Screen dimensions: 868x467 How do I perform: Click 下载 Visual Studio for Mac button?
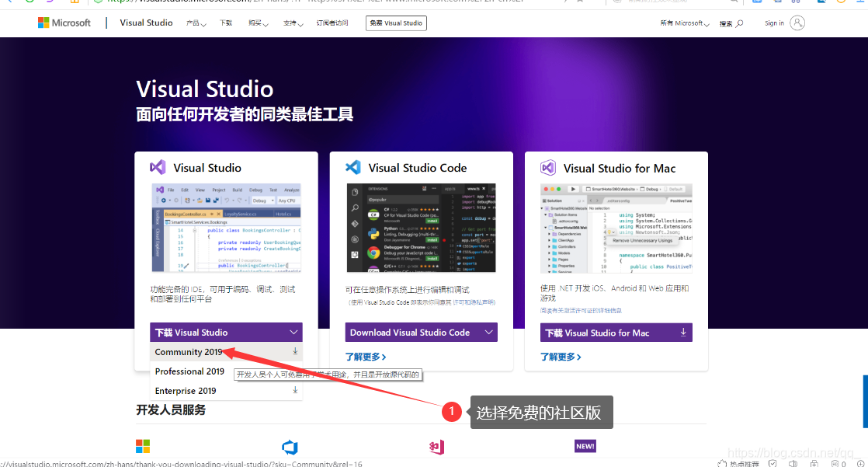(616, 333)
